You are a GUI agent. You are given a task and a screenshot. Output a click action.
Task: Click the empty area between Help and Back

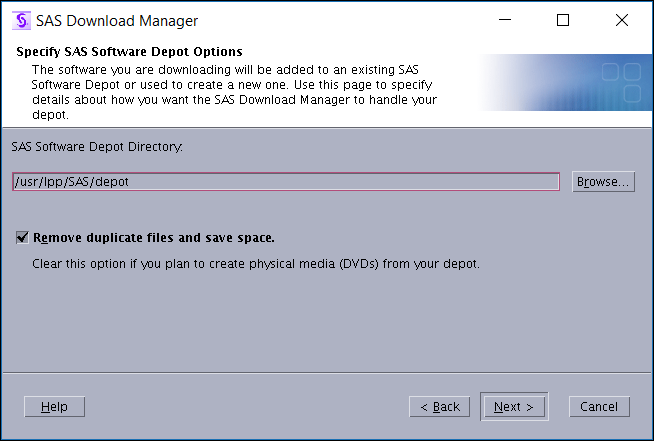click(x=245, y=407)
